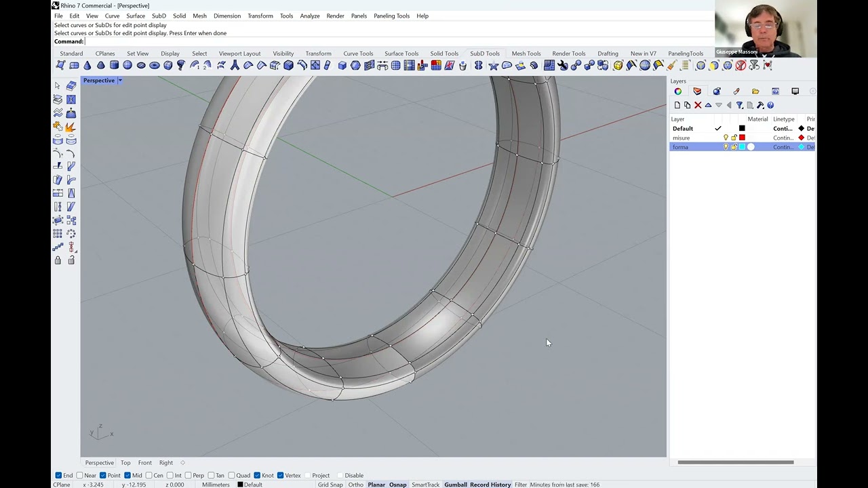Click the SubD cone primitive icon
Image resolution: width=868 pixels, height=488 pixels.
pos(87,66)
